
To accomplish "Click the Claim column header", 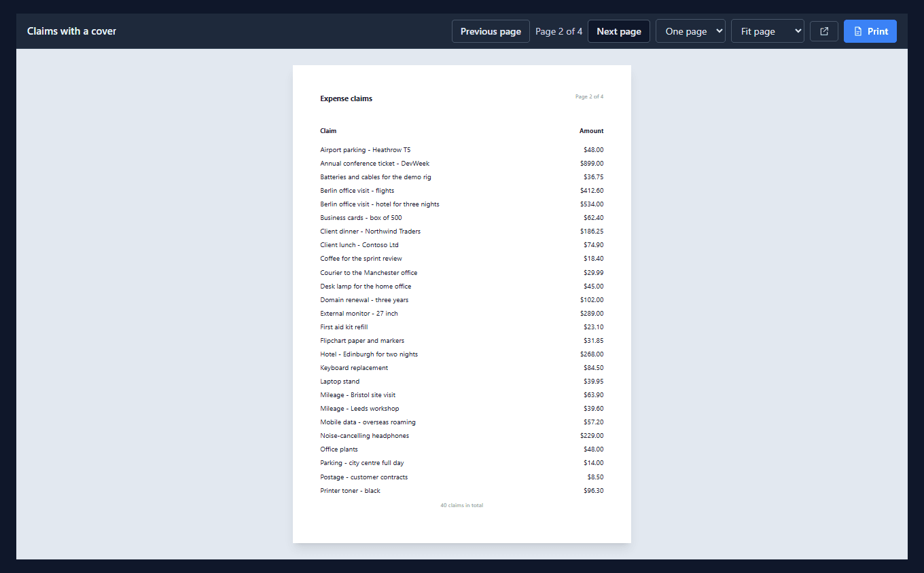I will pyautogui.click(x=328, y=131).
